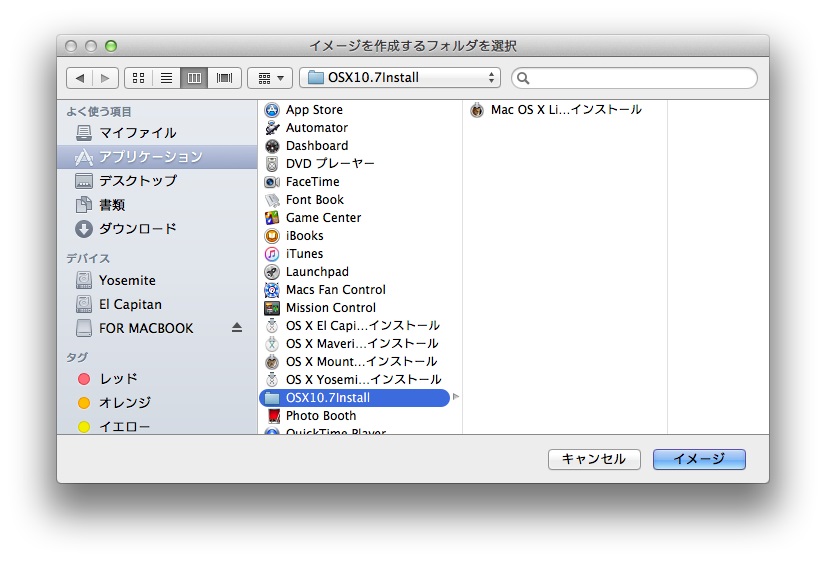Click the イメージ button
Screen dimensions: 826x562
click(x=699, y=459)
